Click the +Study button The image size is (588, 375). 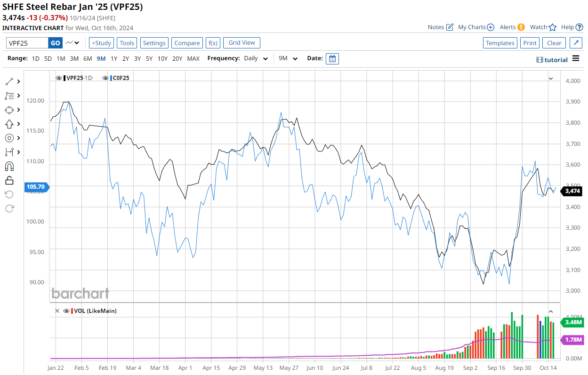(101, 43)
